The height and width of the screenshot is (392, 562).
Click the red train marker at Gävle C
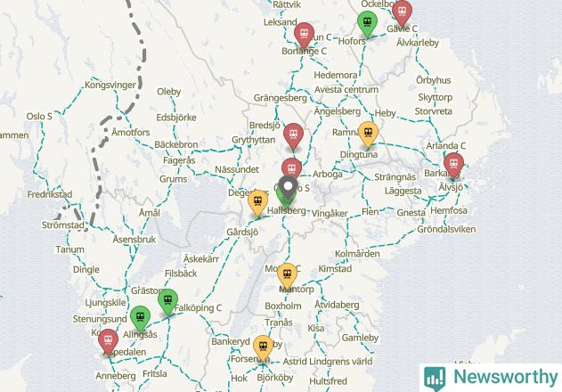402,12
